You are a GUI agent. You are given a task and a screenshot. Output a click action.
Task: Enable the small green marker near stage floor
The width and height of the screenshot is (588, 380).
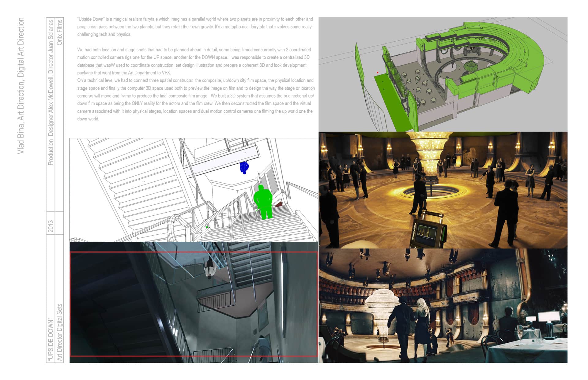click(x=383, y=82)
